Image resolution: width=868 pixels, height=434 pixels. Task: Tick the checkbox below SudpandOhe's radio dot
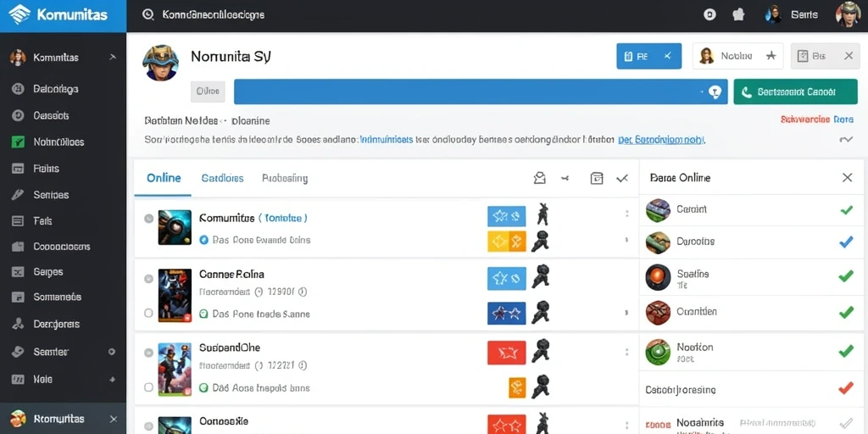point(148,387)
